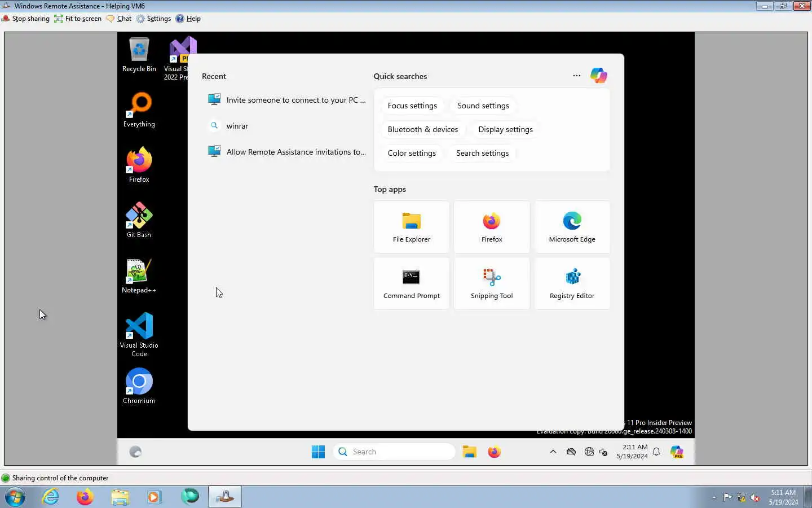The width and height of the screenshot is (812, 508).
Task: Expand hidden tray icons chevron on Windows 11
Action: click(x=553, y=452)
